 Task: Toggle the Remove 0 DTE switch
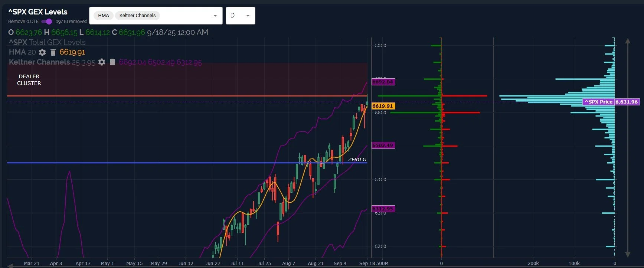[x=46, y=22]
